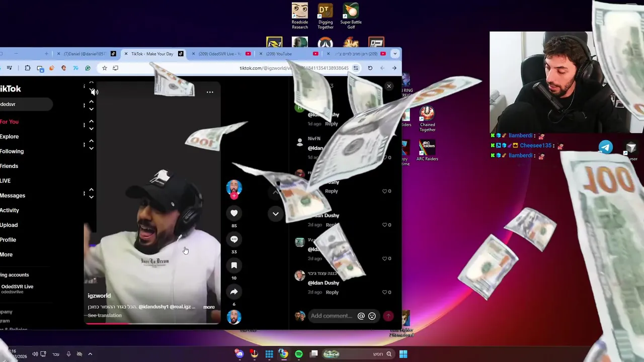Click the taskbar search box חפש
Image resolution: width=644 pixels, height=362 pixels.
tap(358, 354)
